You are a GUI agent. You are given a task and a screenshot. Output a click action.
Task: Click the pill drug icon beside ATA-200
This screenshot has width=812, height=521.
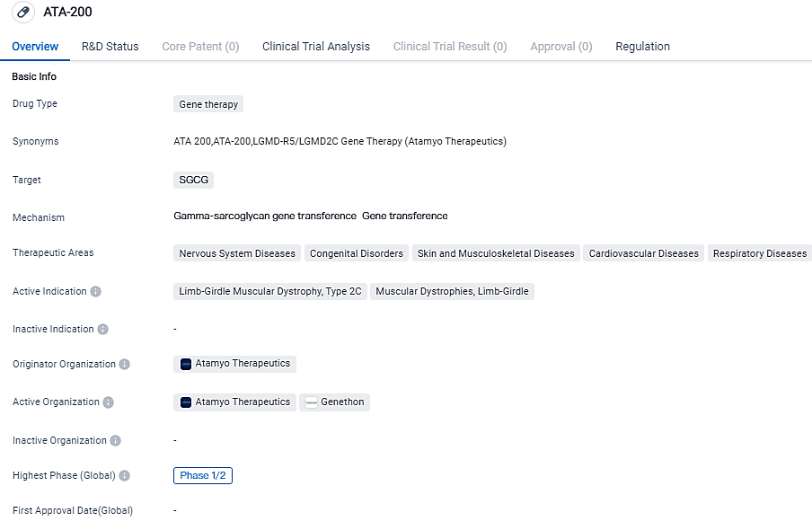[25, 13]
